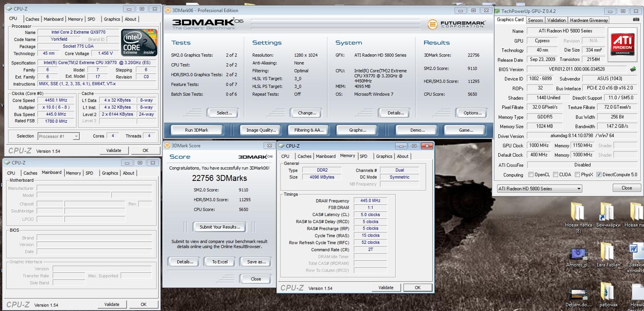This screenshot has height=311, width=644.
Task: Open the Бенчмарки shortcut folder on the desktop
Action: tap(608, 215)
